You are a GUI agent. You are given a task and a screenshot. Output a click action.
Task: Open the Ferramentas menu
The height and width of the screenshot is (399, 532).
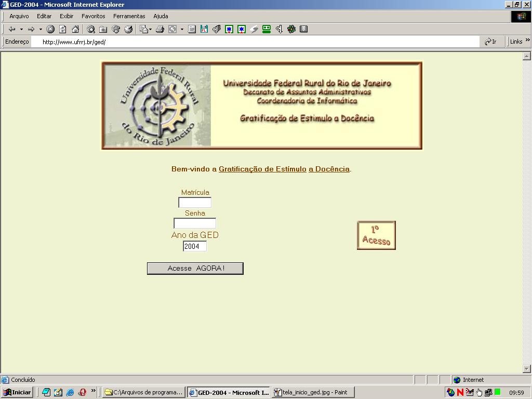(x=129, y=16)
